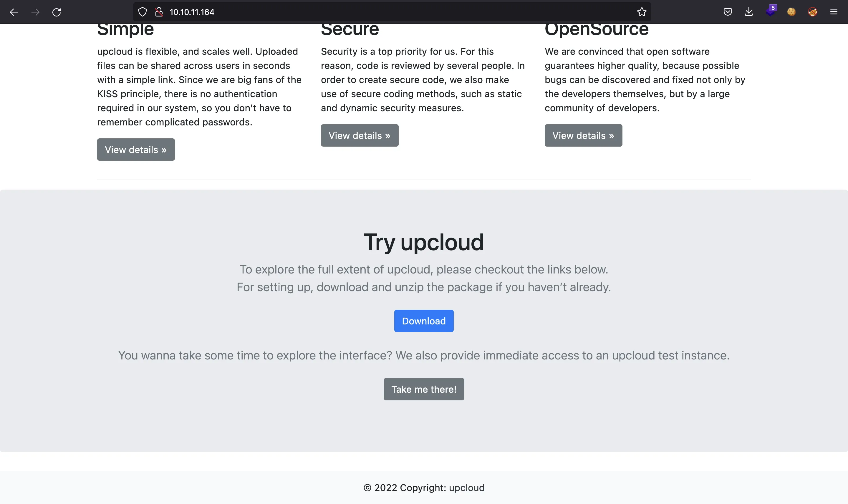
Task: Click the Secure View details link
Action: pyautogui.click(x=360, y=135)
